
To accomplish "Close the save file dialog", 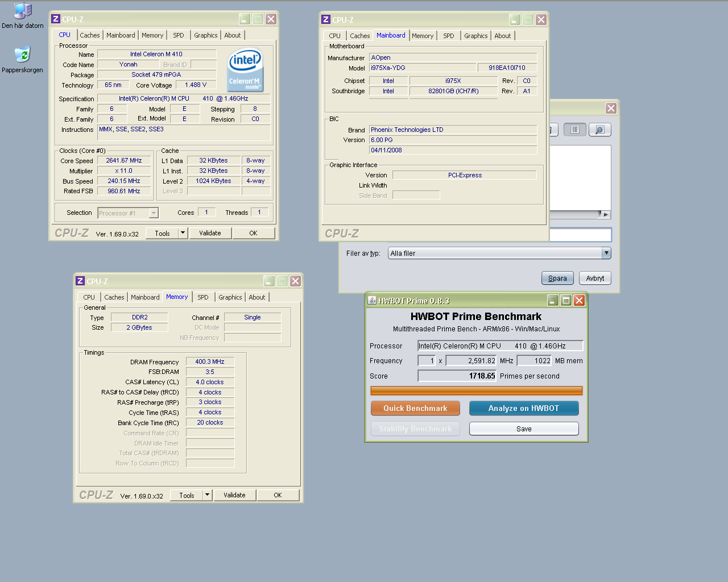I will point(611,108).
